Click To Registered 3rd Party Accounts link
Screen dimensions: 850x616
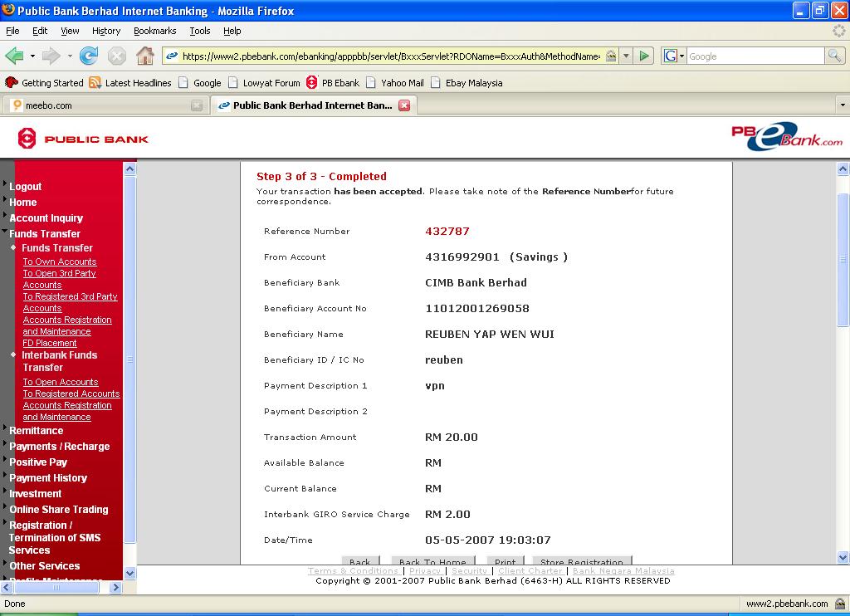coord(70,302)
